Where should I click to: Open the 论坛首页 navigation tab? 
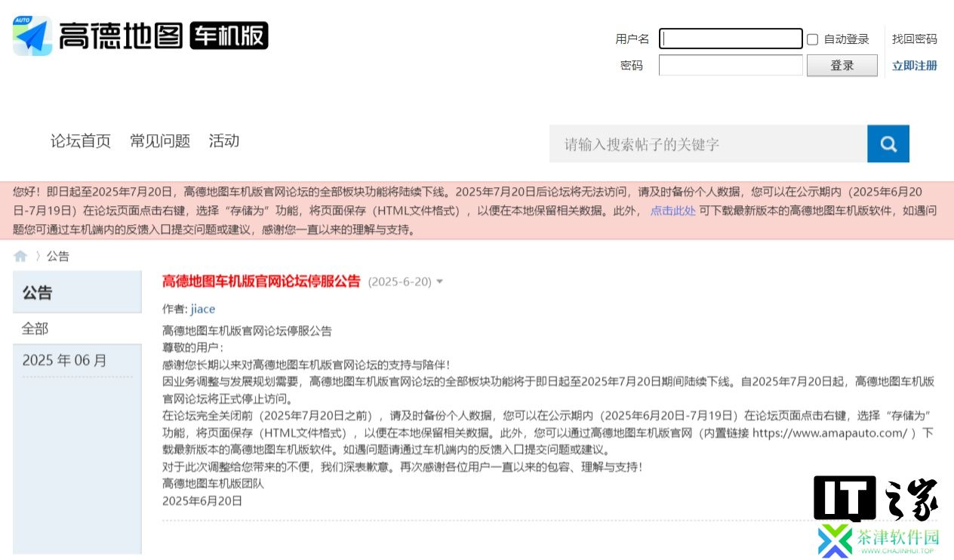[x=81, y=140]
